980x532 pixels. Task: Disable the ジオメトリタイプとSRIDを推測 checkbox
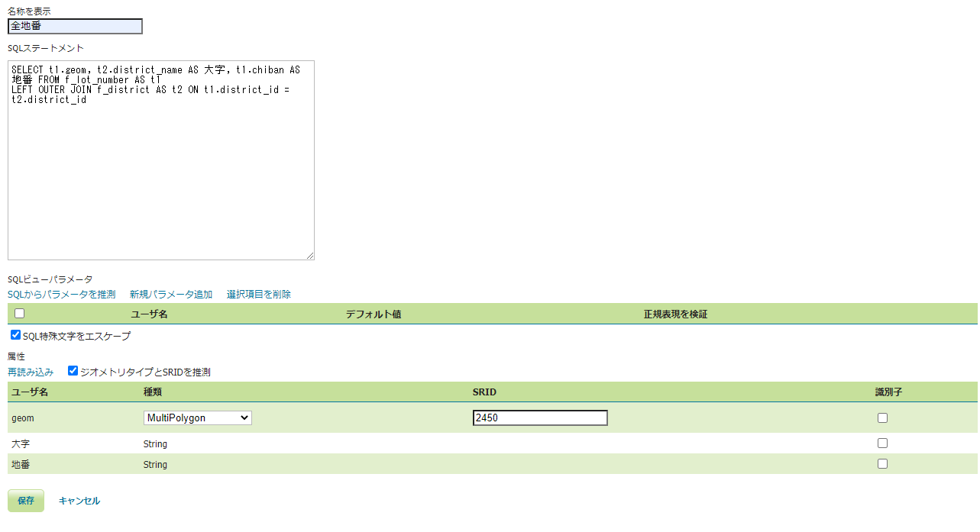(73, 371)
